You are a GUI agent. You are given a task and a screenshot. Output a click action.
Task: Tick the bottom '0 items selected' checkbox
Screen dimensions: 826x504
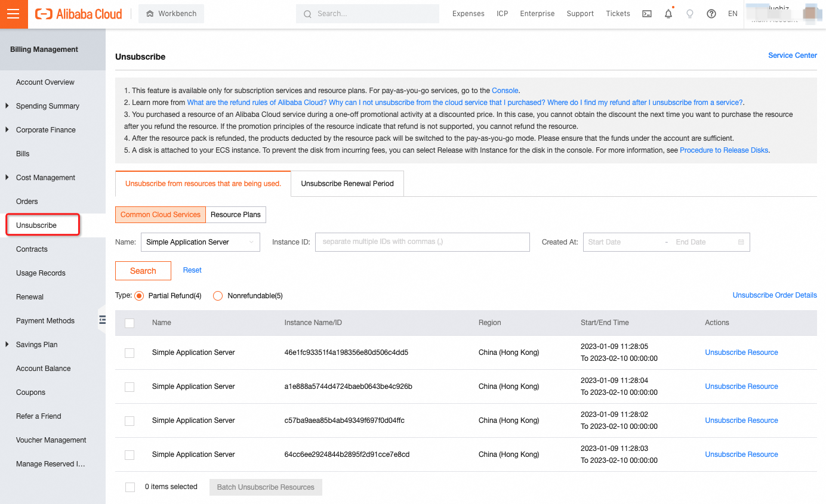pyautogui.click(x=130, y=487)
